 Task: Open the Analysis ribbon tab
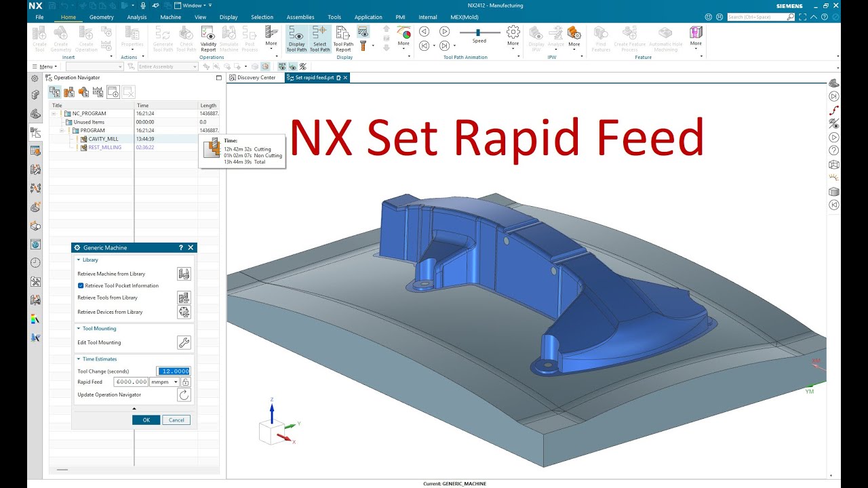(x=137, y=17)
